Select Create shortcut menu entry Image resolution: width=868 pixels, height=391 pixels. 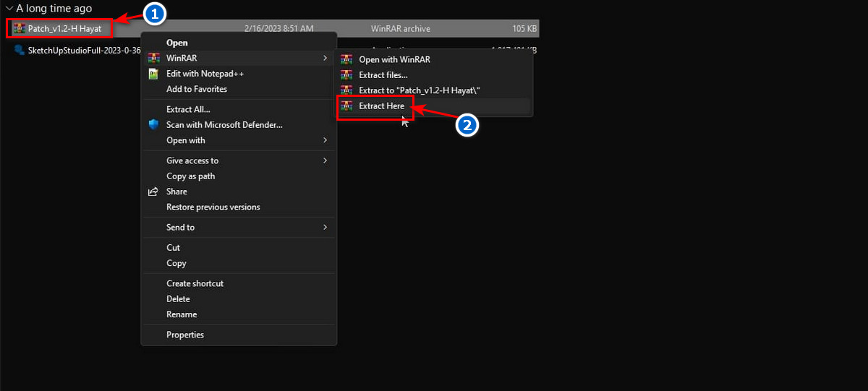(195, 283)
